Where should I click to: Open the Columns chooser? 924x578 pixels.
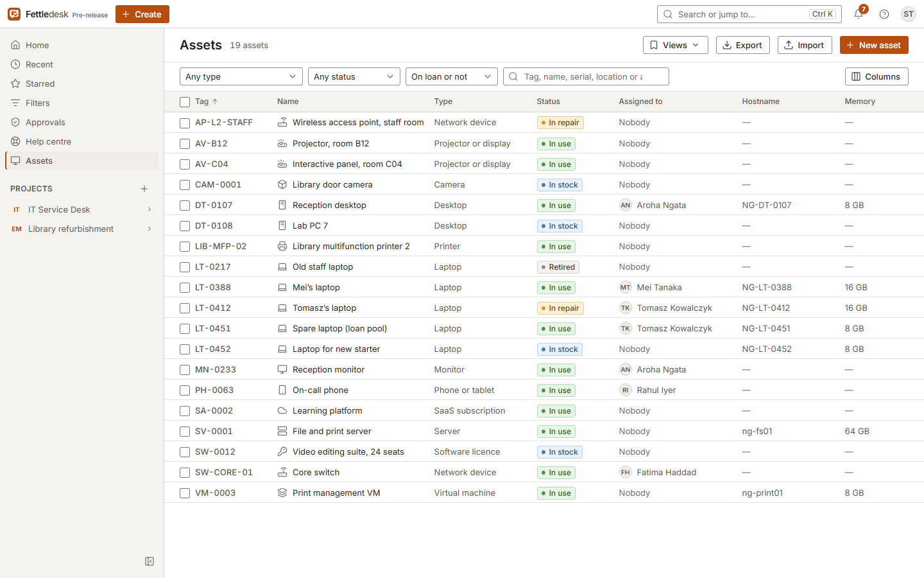(877, 76)
